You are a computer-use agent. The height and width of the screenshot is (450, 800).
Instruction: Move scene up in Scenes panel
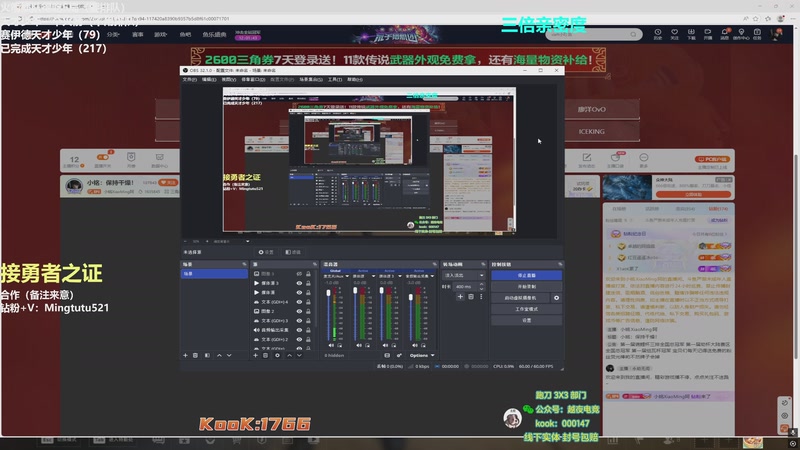pos(219,355)
